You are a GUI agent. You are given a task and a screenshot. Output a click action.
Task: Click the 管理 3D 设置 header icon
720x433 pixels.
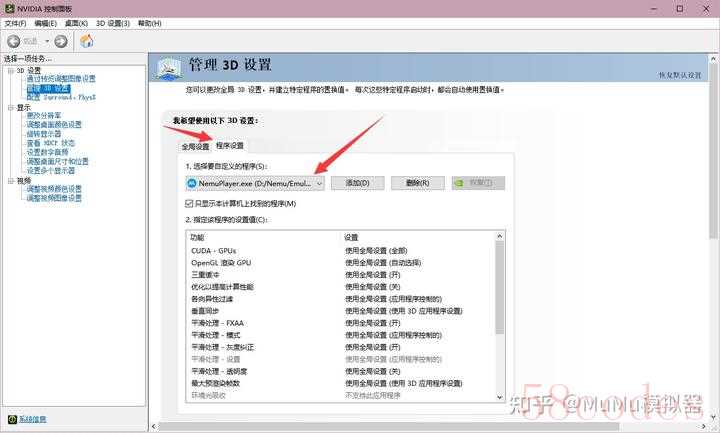pyautogui.click(x=168, y=68)
